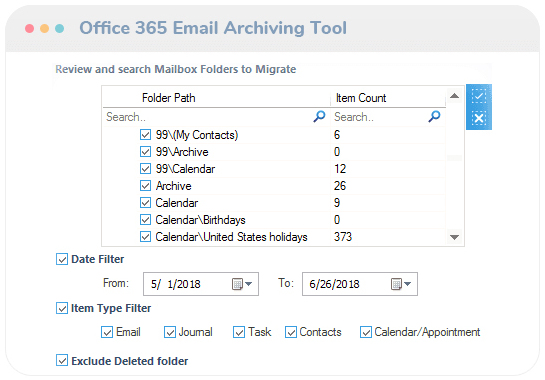Open the To date calendar picker
The image size is (545, 380).
pyautogui.click(x=401, y=284)
